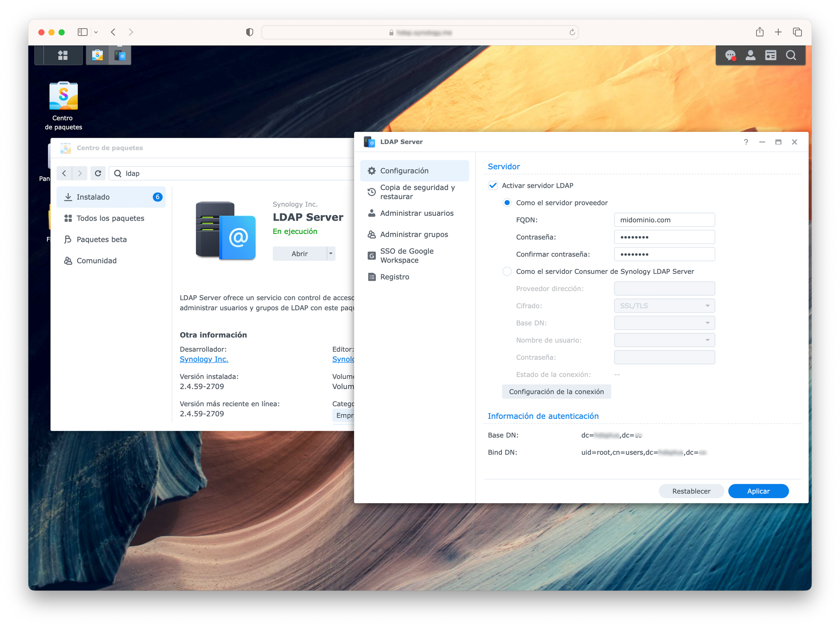The height and width of the screenshot is (628, 840).
Task: Open the Registro section
Action: click(x=415, y=277)
